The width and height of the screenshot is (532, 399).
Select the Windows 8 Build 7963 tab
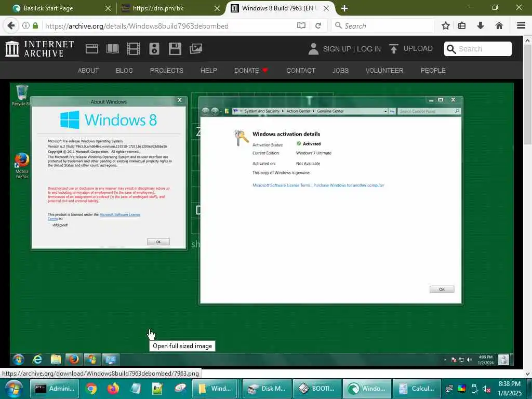click(277, 8)
